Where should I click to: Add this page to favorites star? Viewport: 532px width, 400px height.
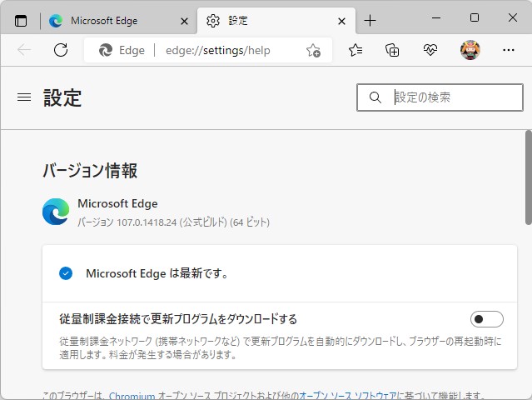click(313, 50)
